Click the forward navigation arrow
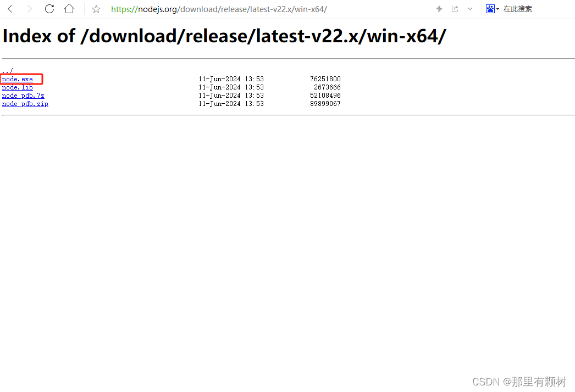This screenshot has height=392, width=575. [29, 9]
